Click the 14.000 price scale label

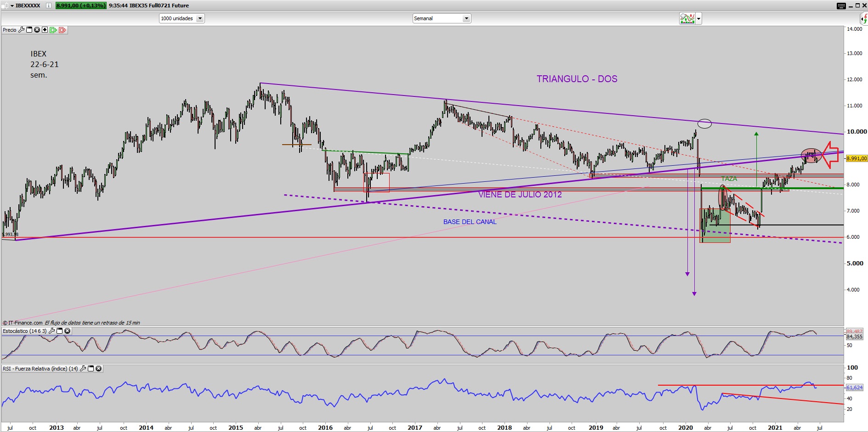[855, 29]
